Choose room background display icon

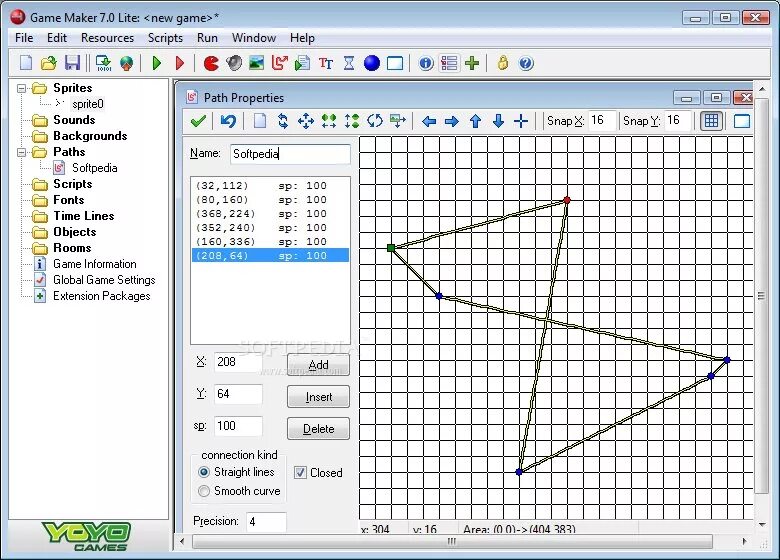(742, 121)
